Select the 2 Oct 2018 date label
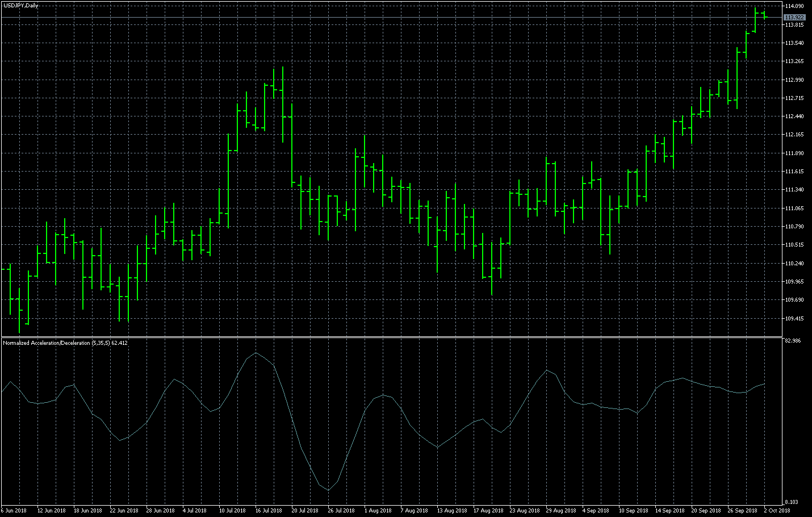This screenshot has width=812, height=517. 777,510
